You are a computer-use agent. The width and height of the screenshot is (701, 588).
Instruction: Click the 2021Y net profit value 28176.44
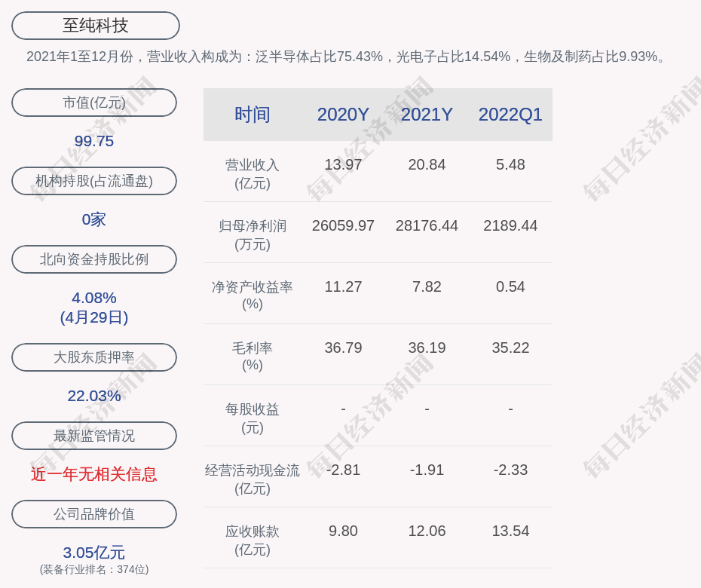[427, 225]
